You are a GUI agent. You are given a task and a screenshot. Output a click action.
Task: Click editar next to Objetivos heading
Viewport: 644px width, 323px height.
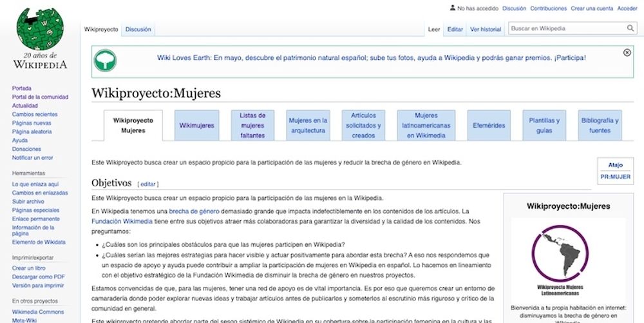click(148, 184)
